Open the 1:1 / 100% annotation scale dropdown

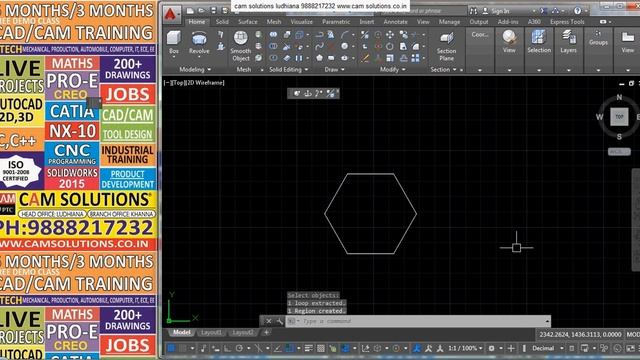[x=465, y=348]
